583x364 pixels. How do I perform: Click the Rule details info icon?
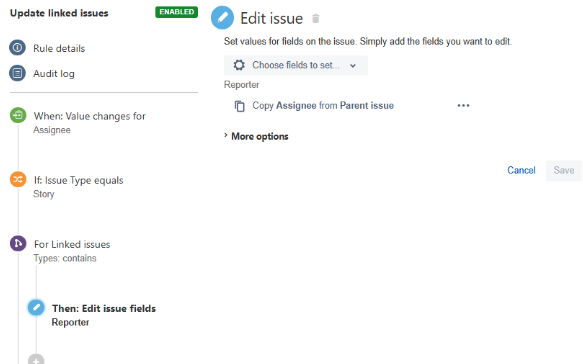tap(17, 48)
